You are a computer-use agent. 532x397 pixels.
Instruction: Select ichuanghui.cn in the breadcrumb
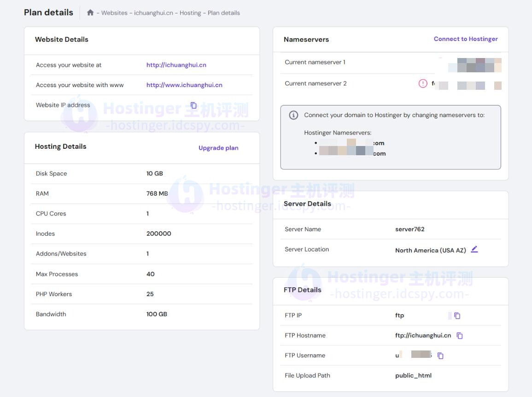click(x=153, y=13)
